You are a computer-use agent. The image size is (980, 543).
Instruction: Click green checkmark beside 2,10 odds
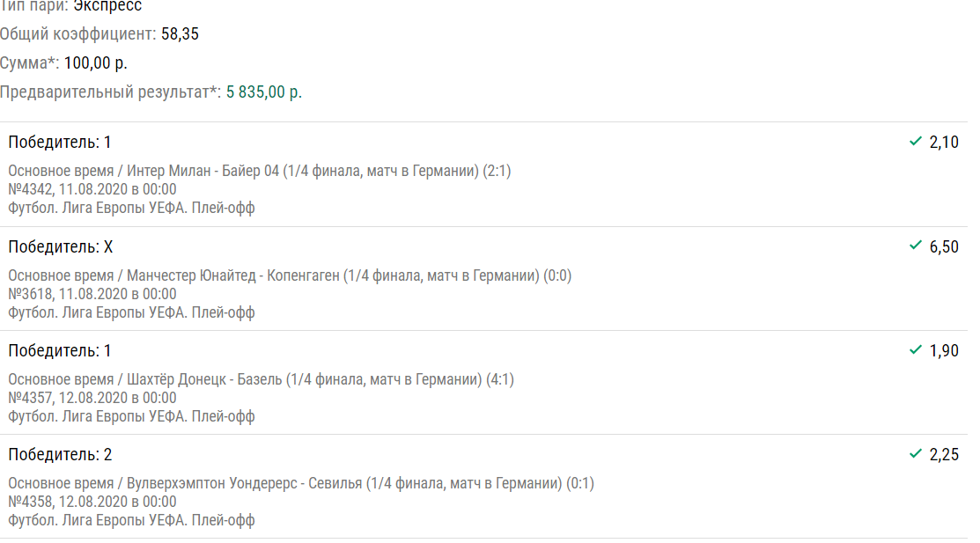(x=916, y=141)
